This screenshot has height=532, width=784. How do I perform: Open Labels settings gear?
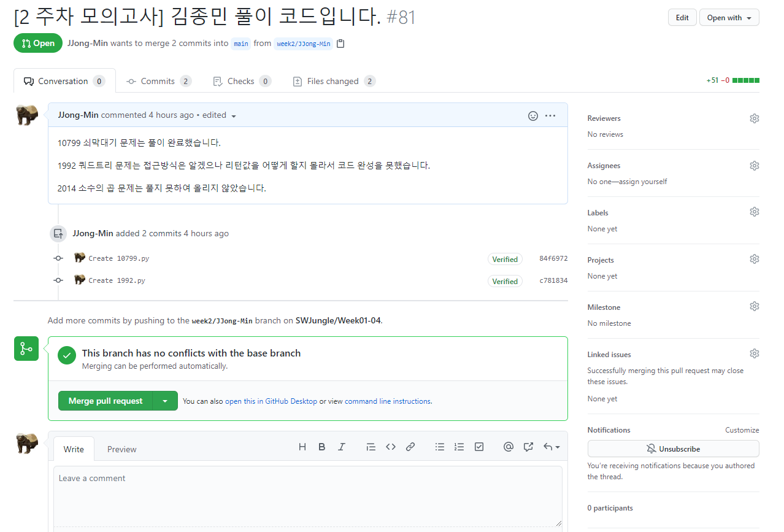pos(755,212)
